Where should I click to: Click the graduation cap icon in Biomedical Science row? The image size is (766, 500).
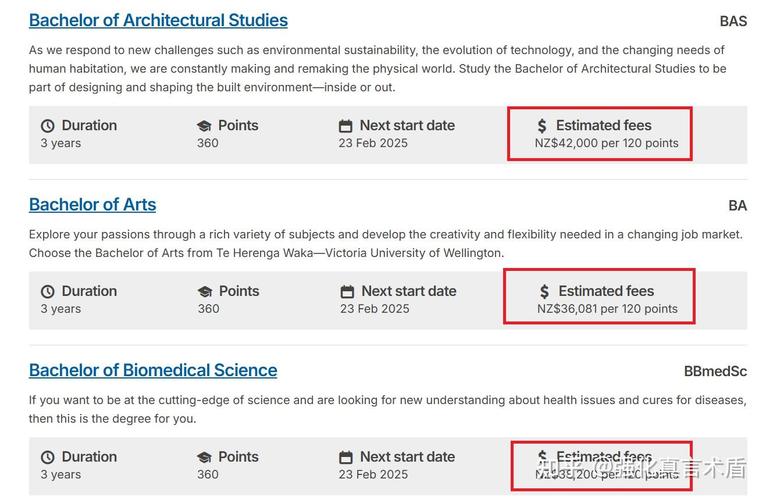[204, 457]
